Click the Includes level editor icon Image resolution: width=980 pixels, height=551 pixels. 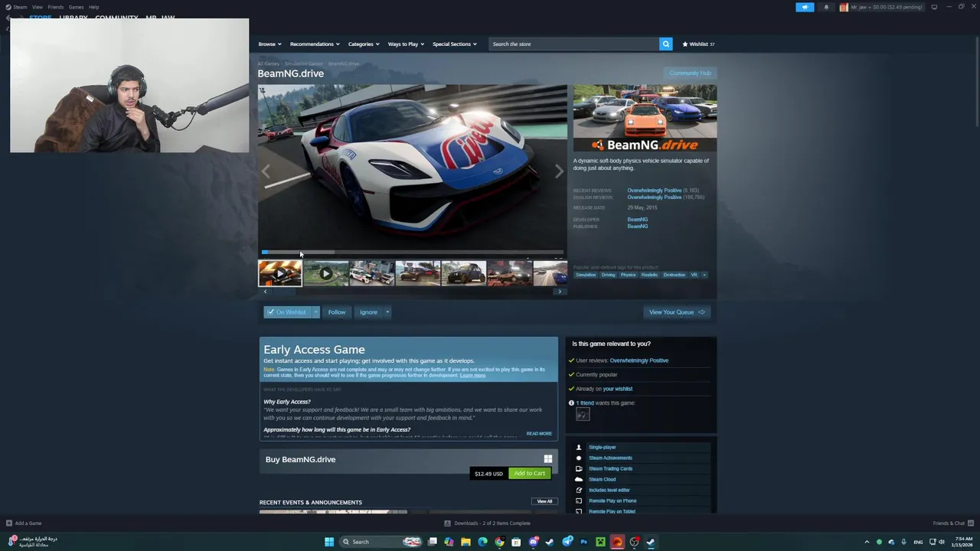point(579,490)
